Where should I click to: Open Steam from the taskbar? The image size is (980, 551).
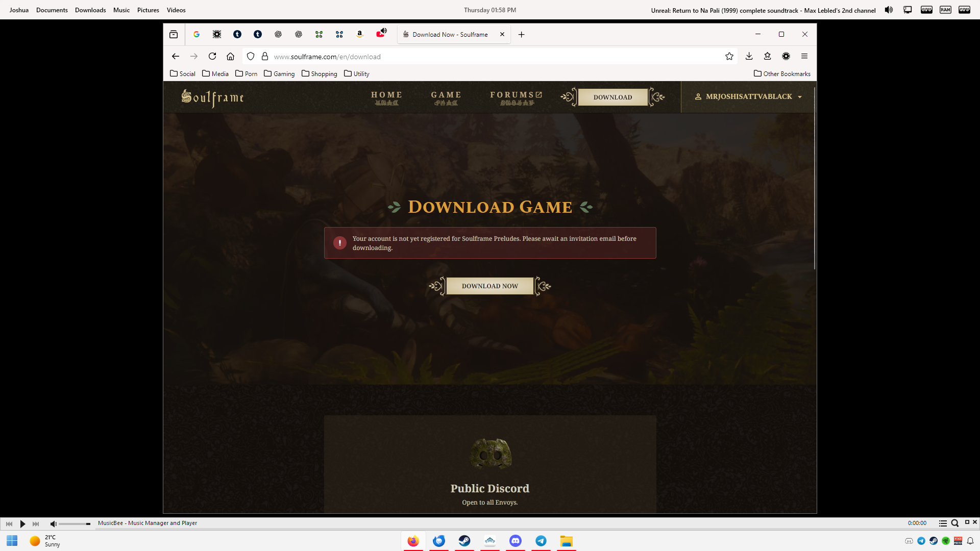(464, 541)
